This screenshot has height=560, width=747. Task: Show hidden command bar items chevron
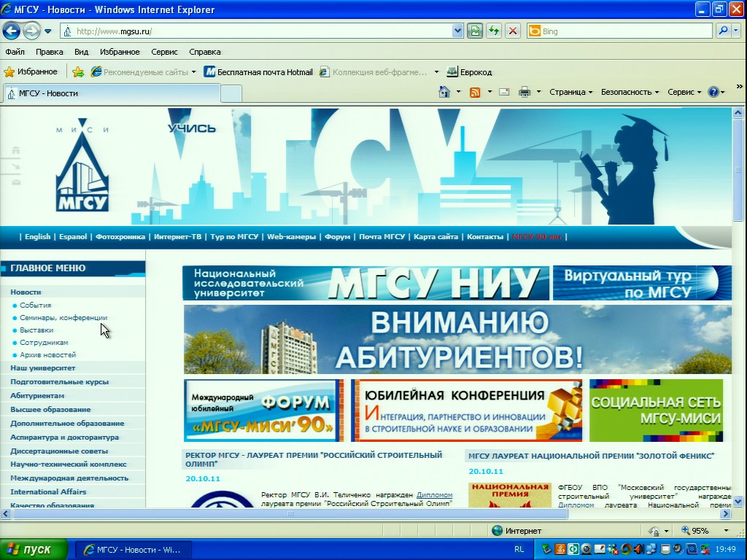pyautogui.click(x=739, y=87)
